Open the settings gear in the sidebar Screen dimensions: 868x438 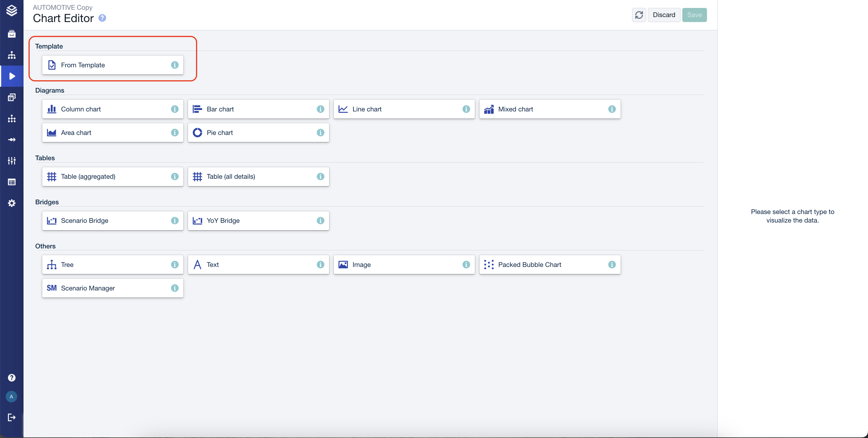pos(12,203)
